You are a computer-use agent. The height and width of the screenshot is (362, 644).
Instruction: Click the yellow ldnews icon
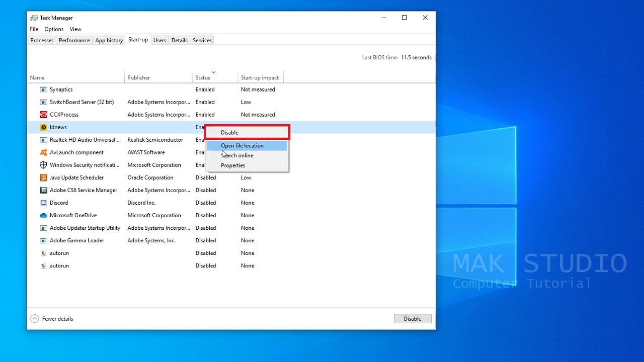[x=43, y=127]
